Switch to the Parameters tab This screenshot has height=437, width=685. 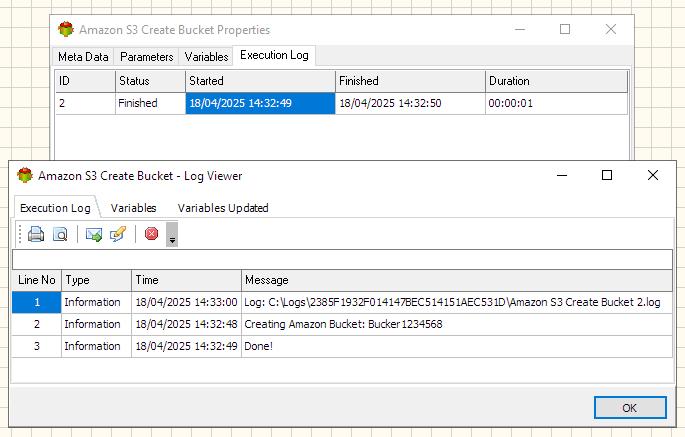click(x=146, y=57)
